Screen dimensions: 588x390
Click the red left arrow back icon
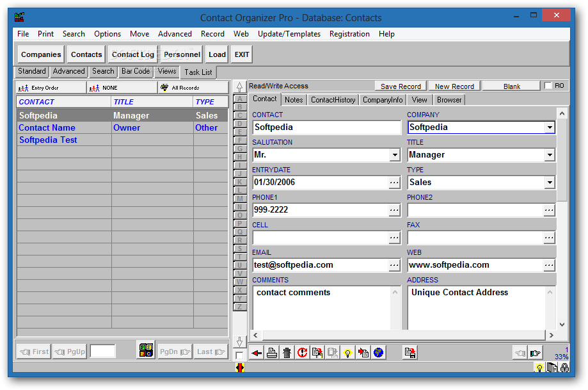click(257, 353)
